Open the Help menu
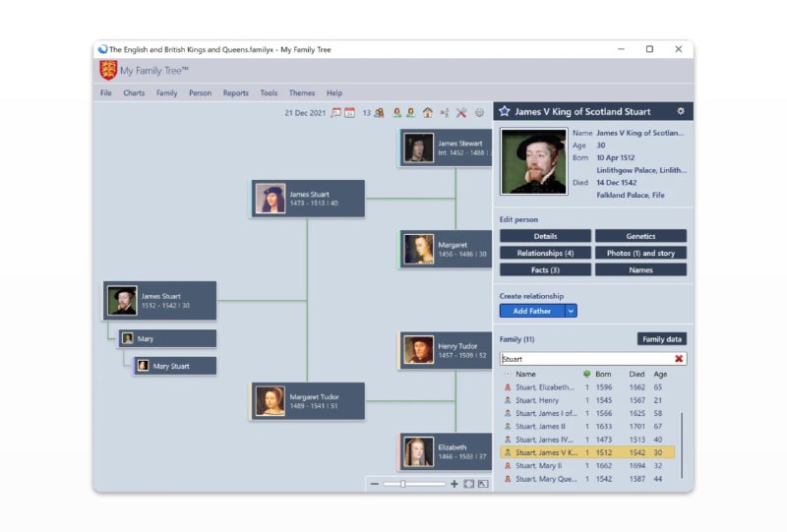This screenshot has height=532, width=787. click(x=334, y=92)
